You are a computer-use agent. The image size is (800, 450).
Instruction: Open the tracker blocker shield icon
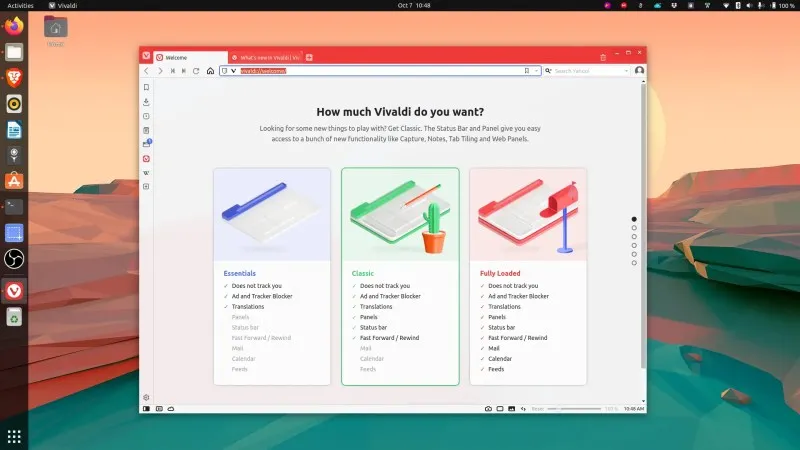224,71
